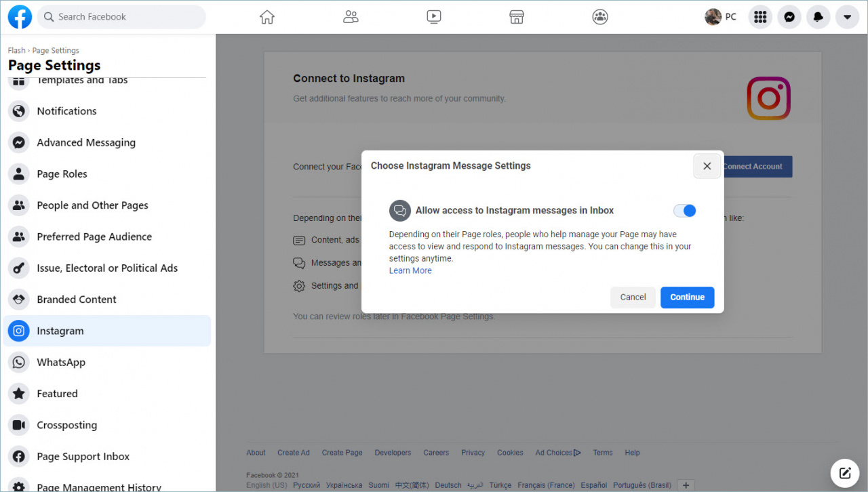Open Crossposting settings item
Viewport: 868px width, 492px height.
coord(107,425)
